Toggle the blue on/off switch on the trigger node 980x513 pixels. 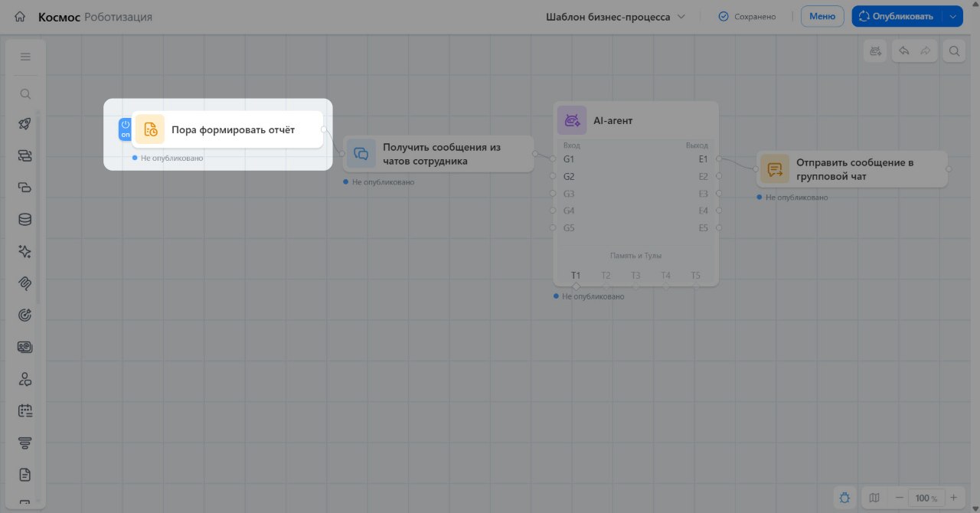pyautogui.click(x=125, y=129)
